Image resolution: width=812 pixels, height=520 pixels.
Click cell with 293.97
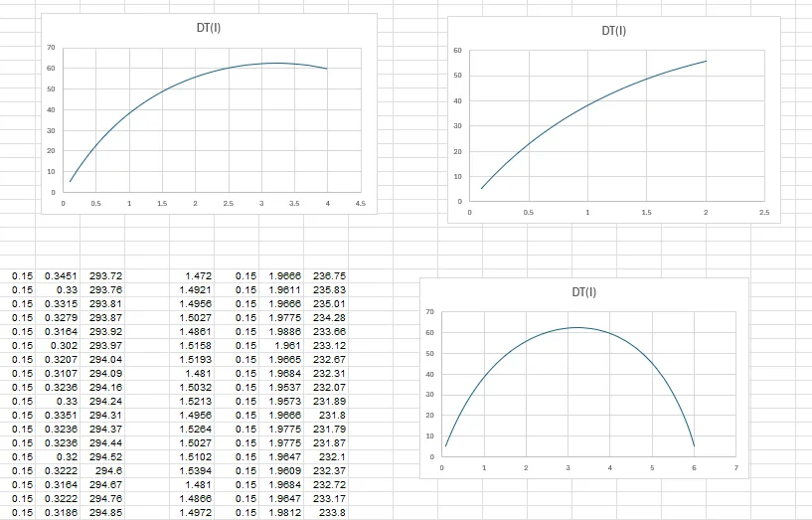pos(102,346)
